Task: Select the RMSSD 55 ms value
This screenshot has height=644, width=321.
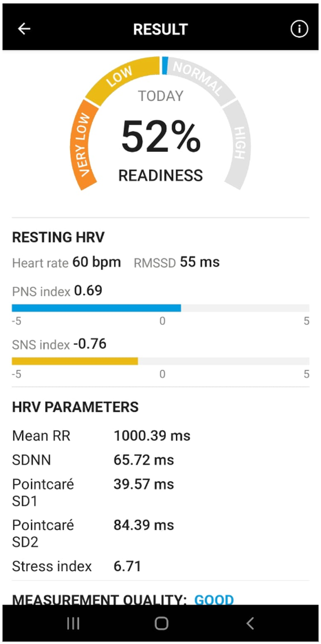Action: (200, 262)
